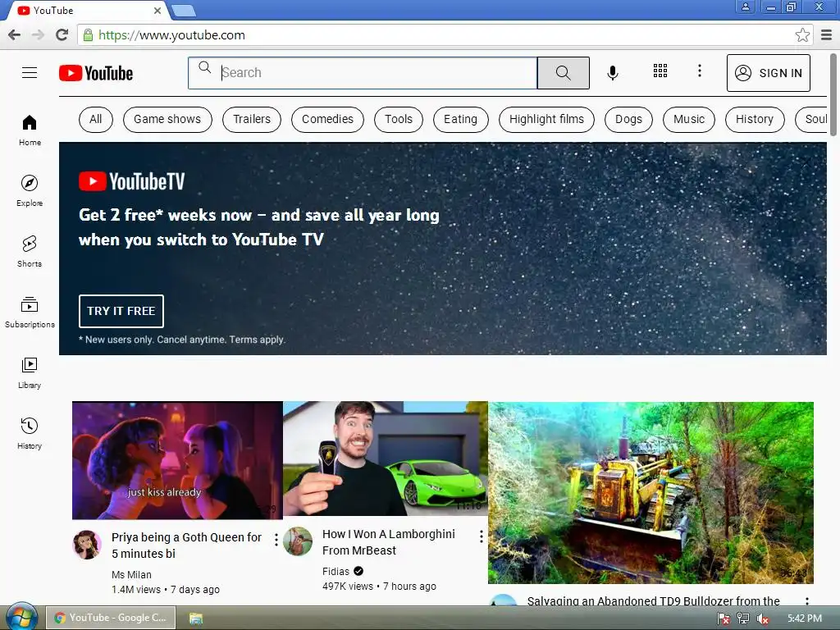Open options for Priya Goth Queen video
Screen dimensions: 840x630
pyautogui.click(x=276, y=540)
